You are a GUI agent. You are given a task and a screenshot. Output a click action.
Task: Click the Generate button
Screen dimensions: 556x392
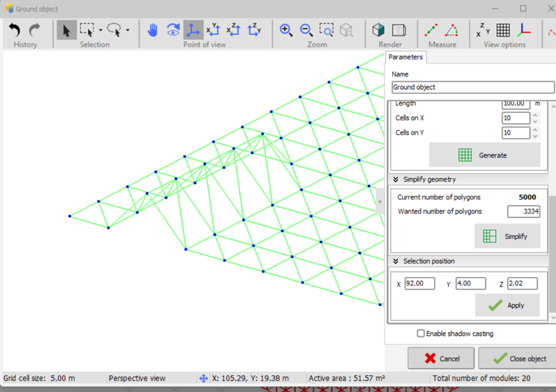[x=485, y=155]
